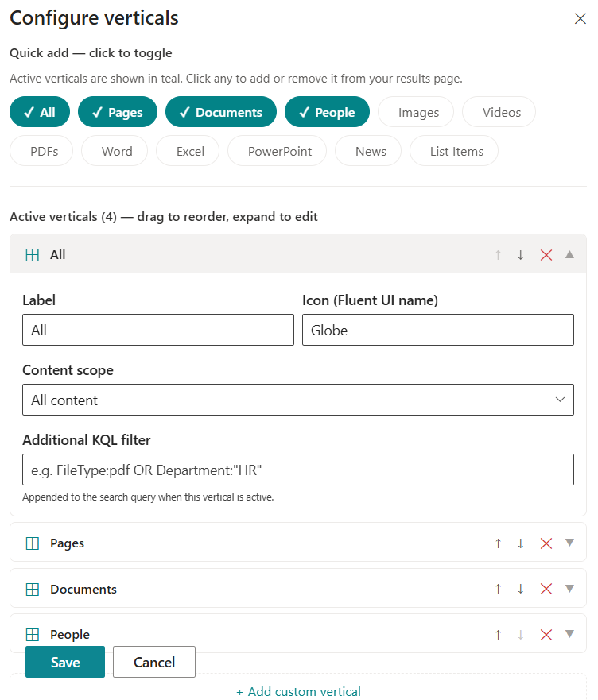
Task: Add a custom vertical
Action: [x=298, y=691]
